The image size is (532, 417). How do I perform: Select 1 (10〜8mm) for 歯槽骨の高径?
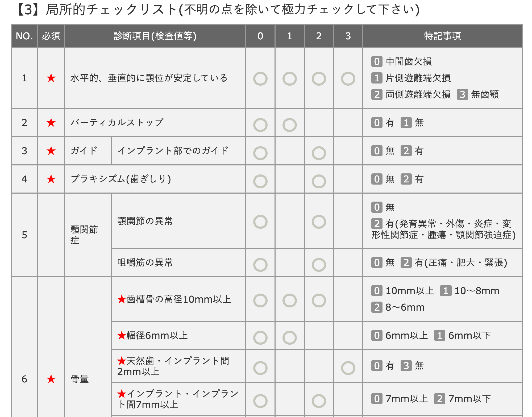289,301
